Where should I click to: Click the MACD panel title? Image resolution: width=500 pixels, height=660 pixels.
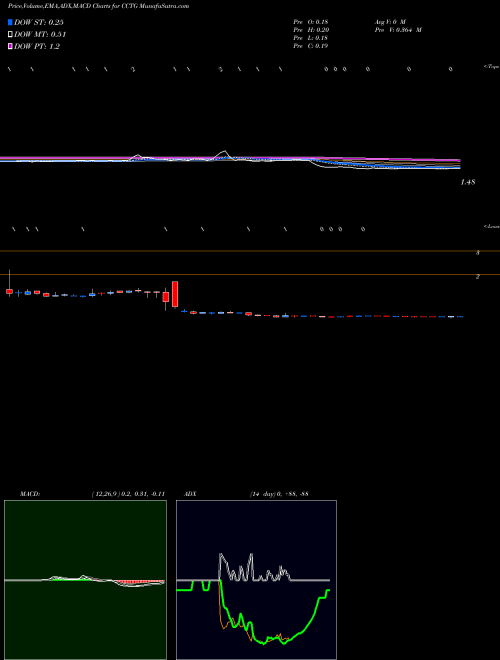pos(30,494)
